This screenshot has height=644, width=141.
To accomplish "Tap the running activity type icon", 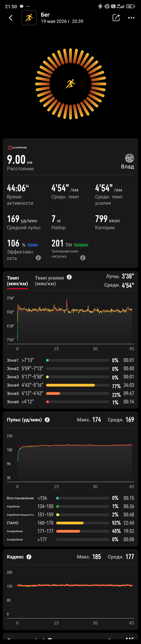I will [29, 18].
